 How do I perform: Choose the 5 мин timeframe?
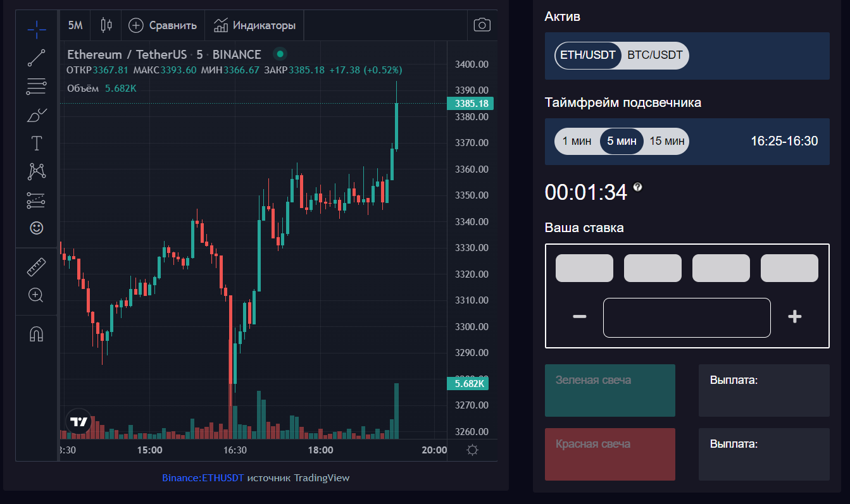(622, 141)
